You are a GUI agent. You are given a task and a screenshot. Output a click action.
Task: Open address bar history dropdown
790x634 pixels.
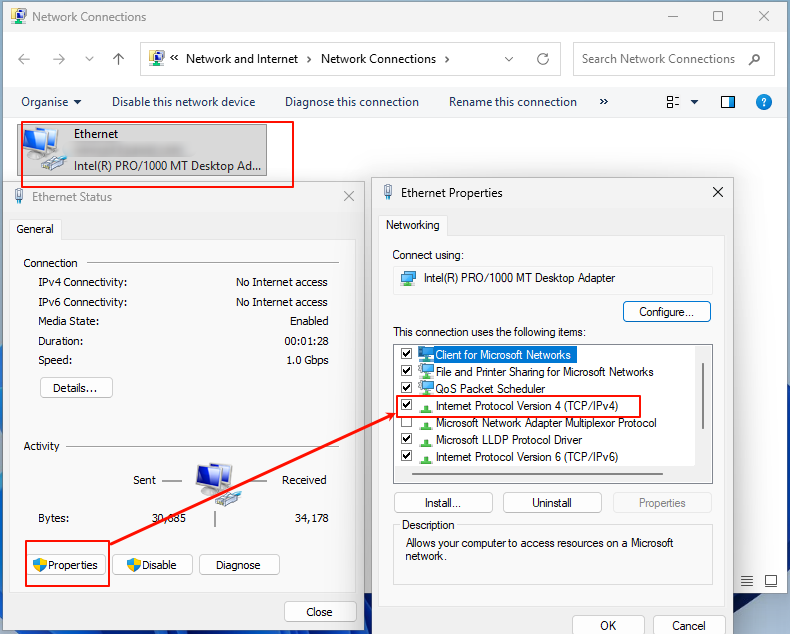point(509,59)
